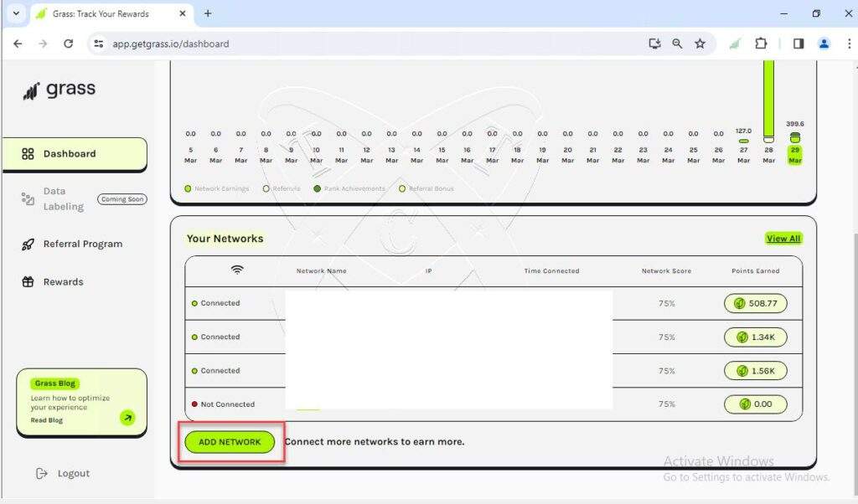Click the Logout door icon
This screenshot has width=858, height=504.
42,473
